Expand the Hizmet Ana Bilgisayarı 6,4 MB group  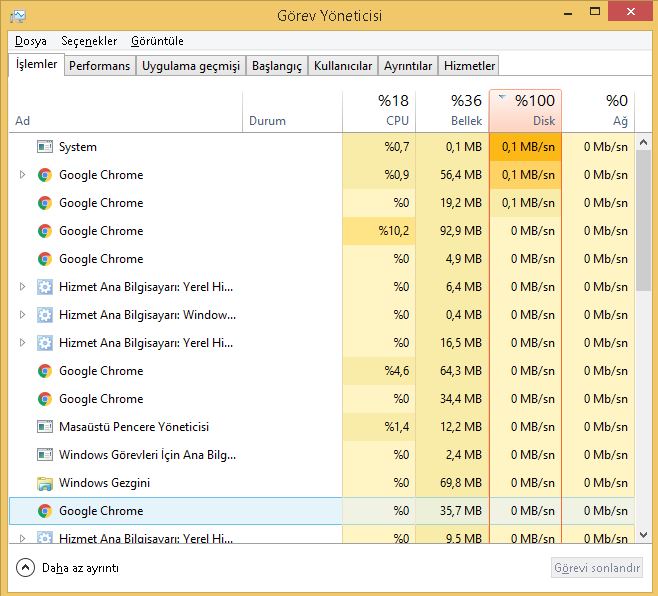23,287
